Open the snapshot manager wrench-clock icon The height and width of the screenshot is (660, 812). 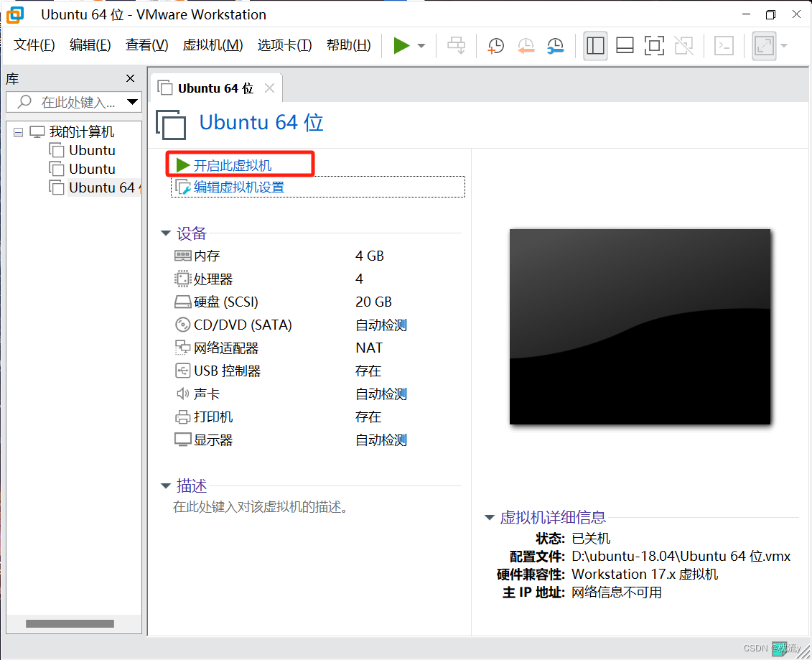555,45
